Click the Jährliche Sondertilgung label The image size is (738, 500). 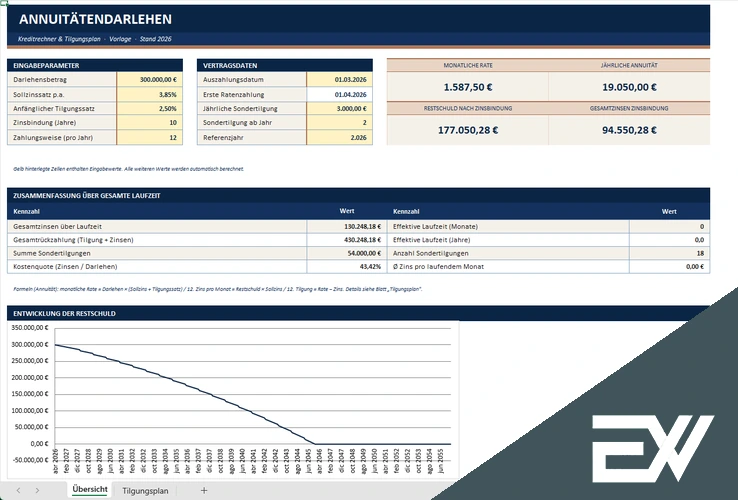point(240,108)
